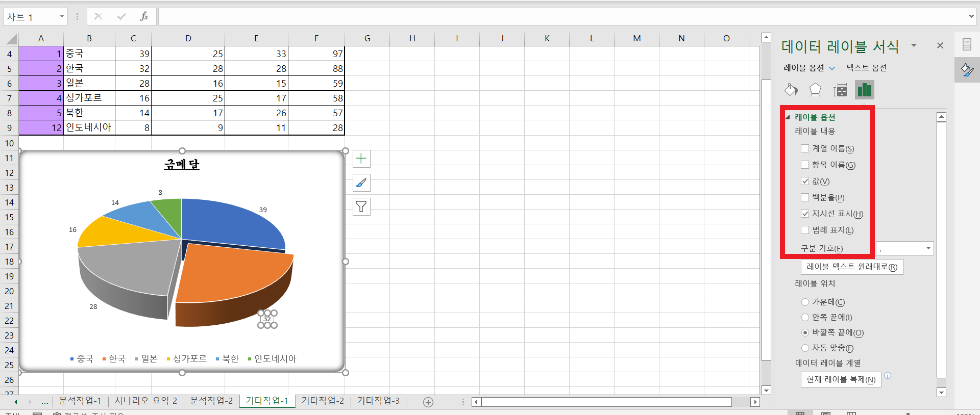Collapse the 레이블 옵션 section triangle
The height and width of the screenshot is (415, 980).
pos(788,117)
